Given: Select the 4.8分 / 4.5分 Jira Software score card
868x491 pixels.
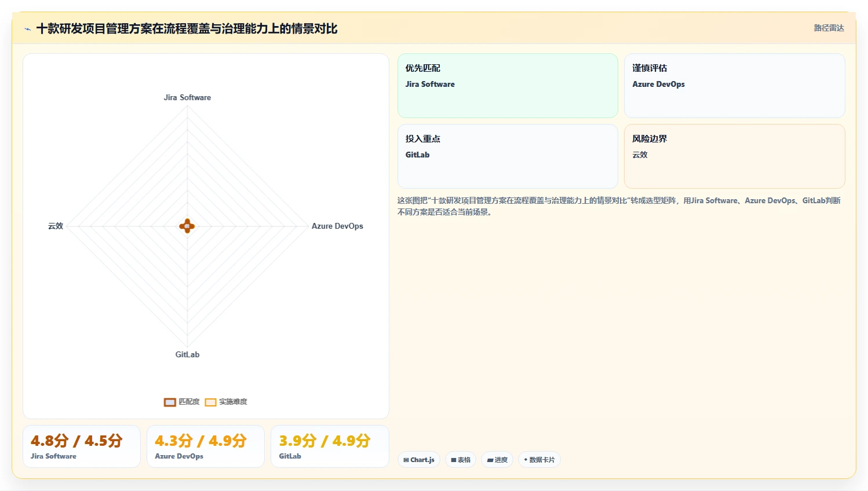Looking at the screenshot, I should pyautogui.click(x=82, y=446).
